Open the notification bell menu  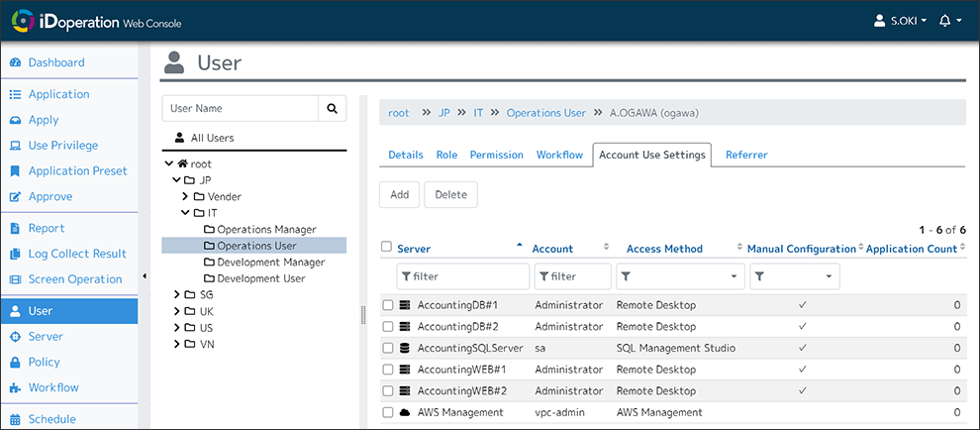click(x=950, y=21)
